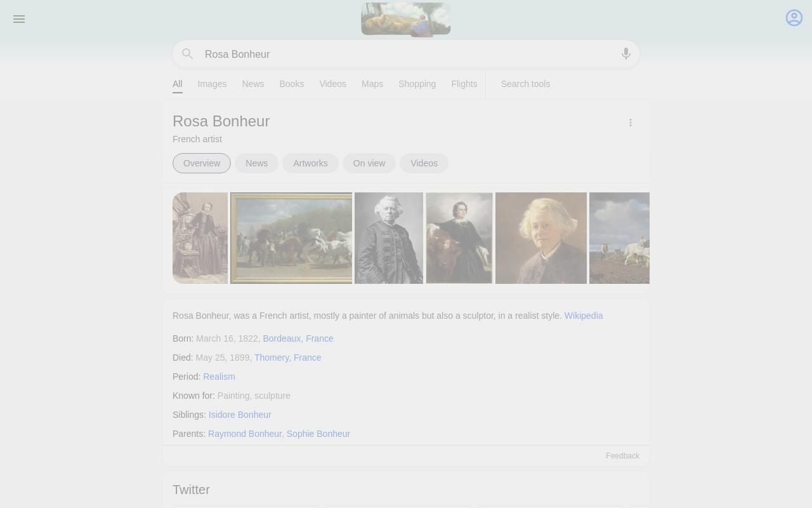
Task: Click the Rosa Bonheur panel title
Action: 221,121
